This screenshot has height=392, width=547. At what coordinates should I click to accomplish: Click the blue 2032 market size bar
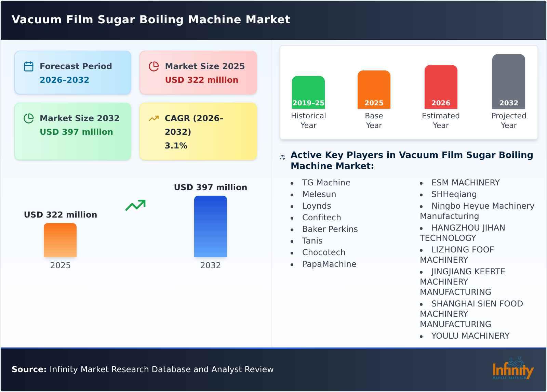[x=211, y=226]
